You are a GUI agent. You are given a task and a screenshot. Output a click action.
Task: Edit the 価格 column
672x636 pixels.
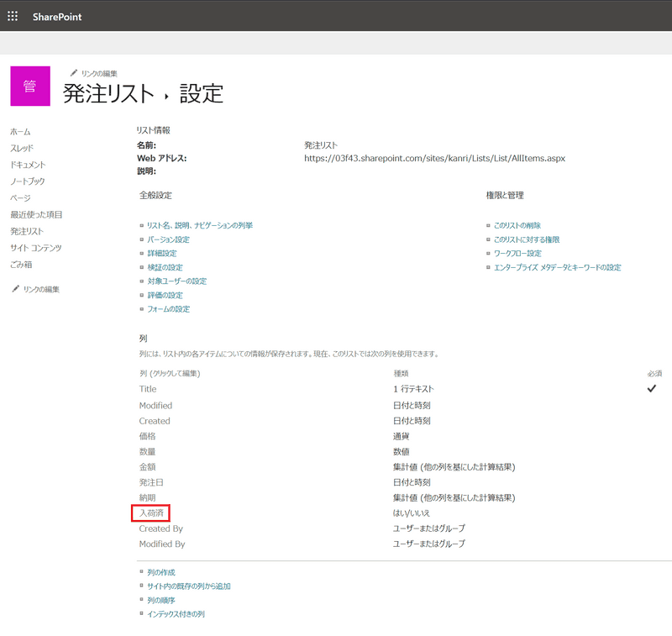pyautogui.click(x=147, y=436)
